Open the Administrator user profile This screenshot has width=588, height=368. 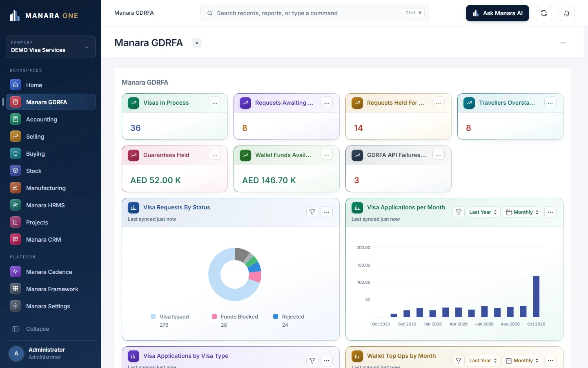point(51,353)
